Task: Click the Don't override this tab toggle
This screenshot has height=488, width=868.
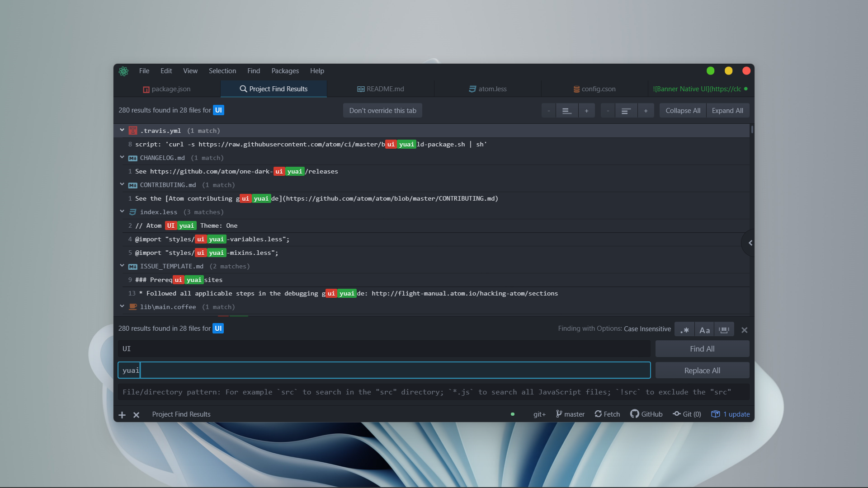Action: [382, 110]
